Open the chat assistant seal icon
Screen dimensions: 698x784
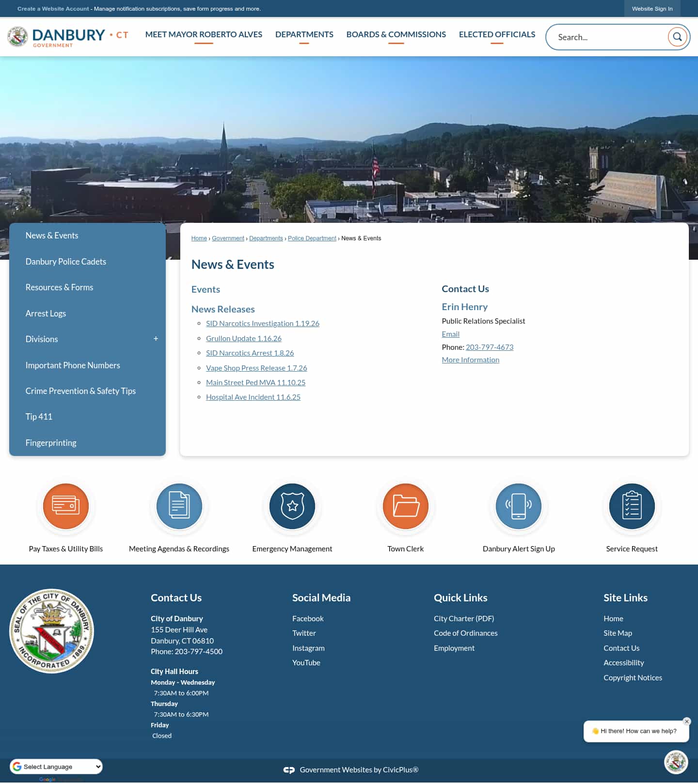[676, 762]
